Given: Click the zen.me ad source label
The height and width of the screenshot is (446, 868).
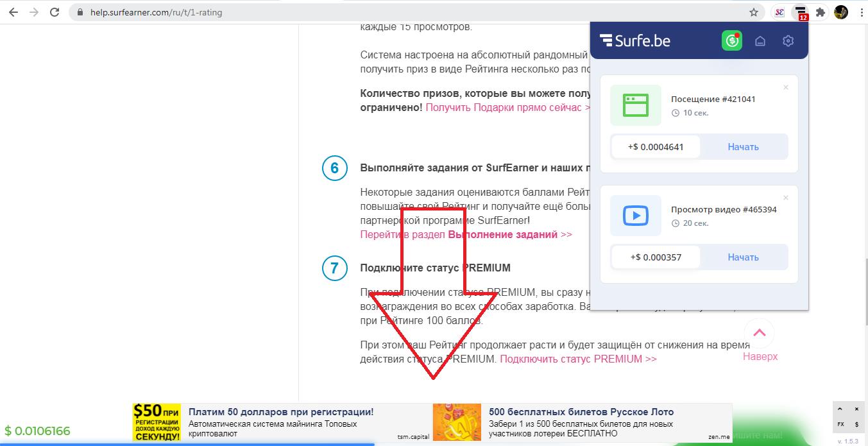Looking at the screenshot, I should coord(719,437).
